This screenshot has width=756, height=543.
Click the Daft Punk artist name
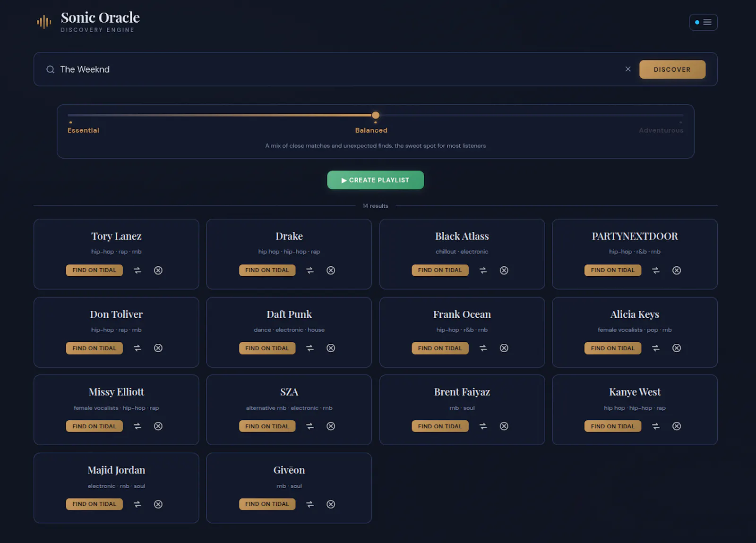click(289, 314)
